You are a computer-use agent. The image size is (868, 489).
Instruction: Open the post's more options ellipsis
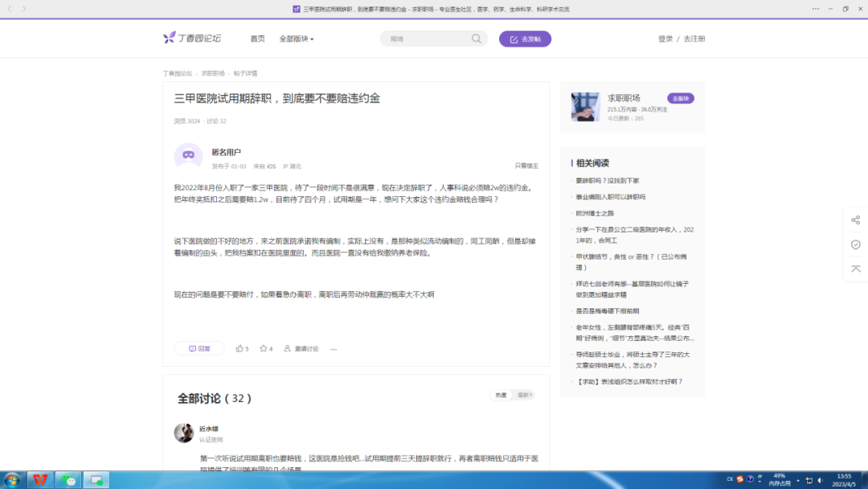pos(334,349)
